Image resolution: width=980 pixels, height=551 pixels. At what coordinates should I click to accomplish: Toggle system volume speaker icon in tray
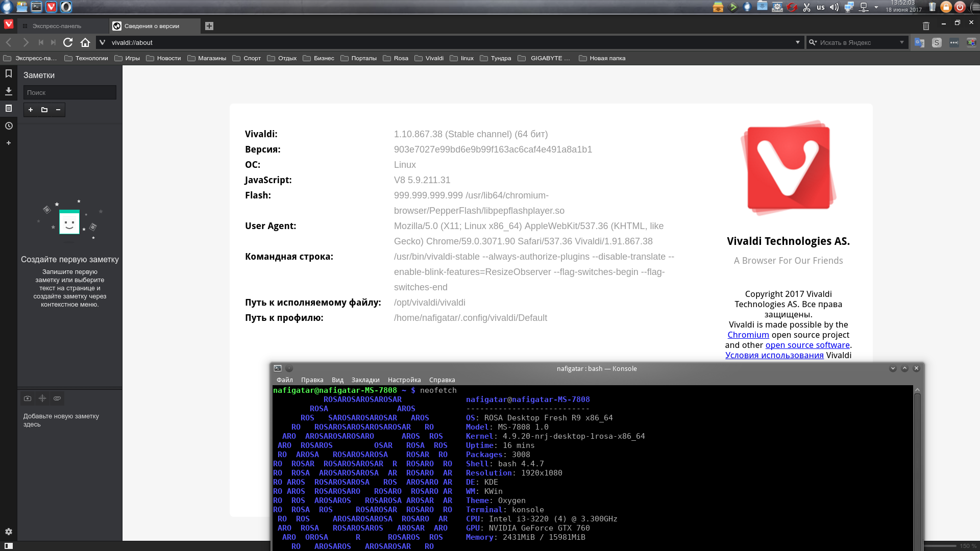(x=834, y=7)
